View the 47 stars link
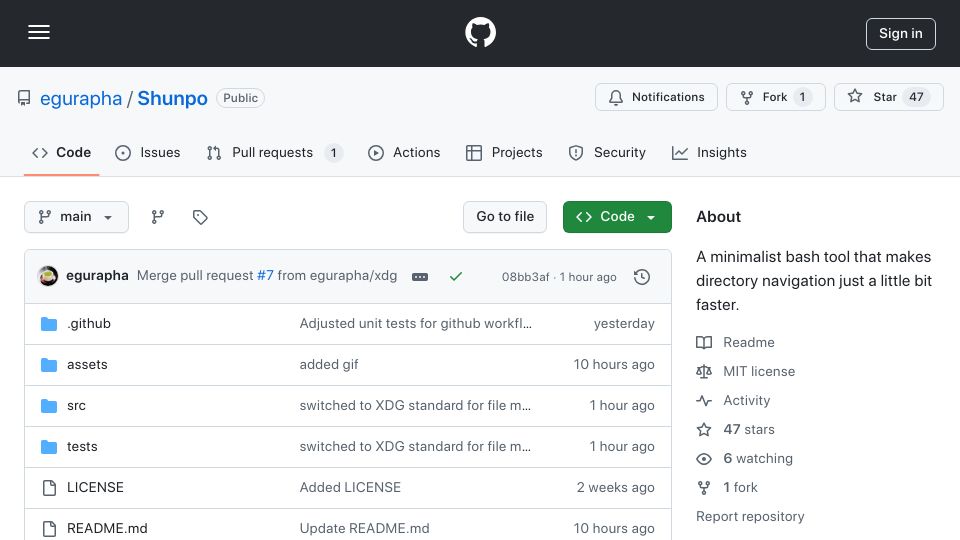The image size is (960, 540). [x=736, y=429]
